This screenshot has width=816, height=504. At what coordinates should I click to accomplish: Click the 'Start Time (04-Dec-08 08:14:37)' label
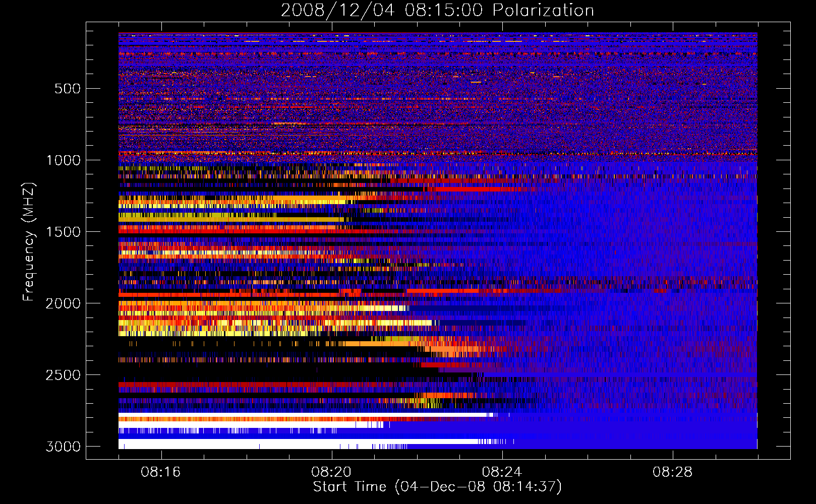click(437, 487)
